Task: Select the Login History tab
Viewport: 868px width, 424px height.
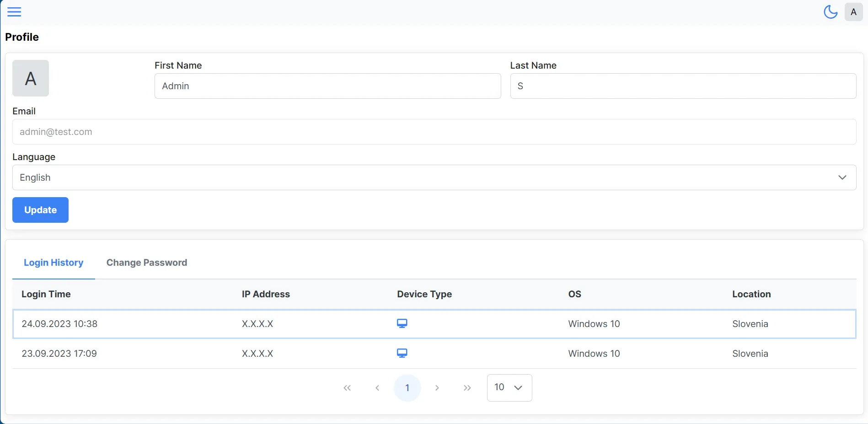Action: pyautogui.click(x=54, y=263)
